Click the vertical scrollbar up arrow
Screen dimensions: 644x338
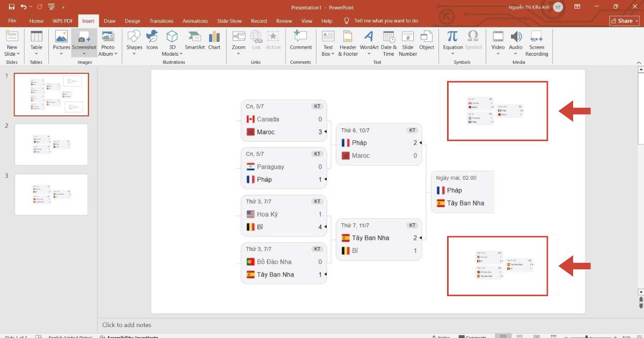point(640,70)
